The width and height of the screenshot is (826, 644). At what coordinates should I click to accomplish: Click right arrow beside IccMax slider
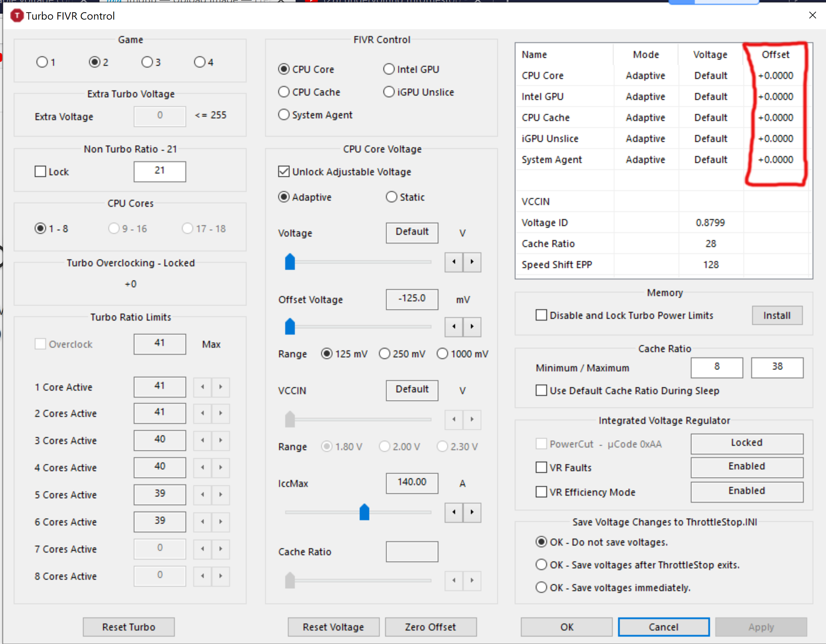(472, 512)
